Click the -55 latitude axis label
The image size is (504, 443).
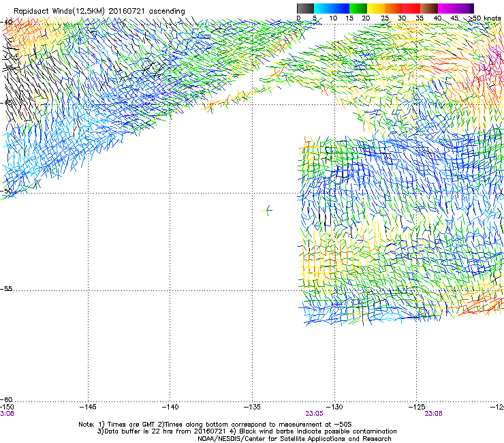click(7, 289)
